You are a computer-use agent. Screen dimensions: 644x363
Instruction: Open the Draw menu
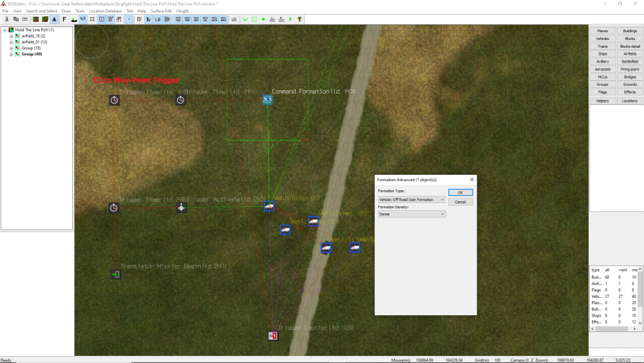66,11
